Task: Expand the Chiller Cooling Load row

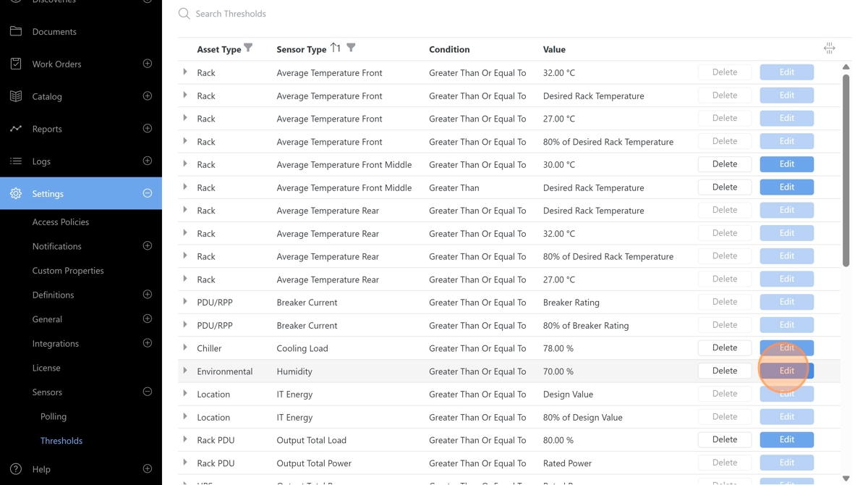Action: click(185, 347)
